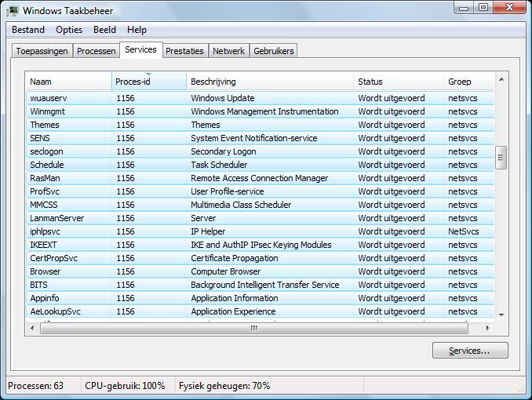
Task: Select the RasMan service row
Action: 261,178
